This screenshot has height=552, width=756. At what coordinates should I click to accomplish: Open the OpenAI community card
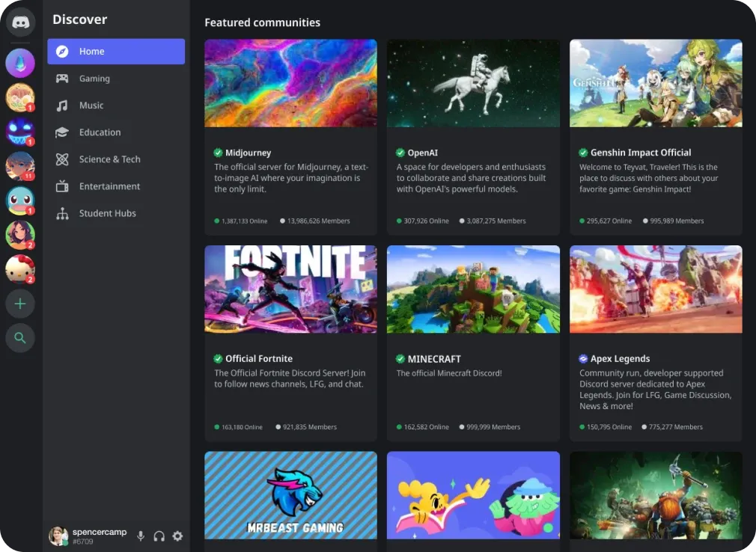pyautogui.click(x=473, y=135)
